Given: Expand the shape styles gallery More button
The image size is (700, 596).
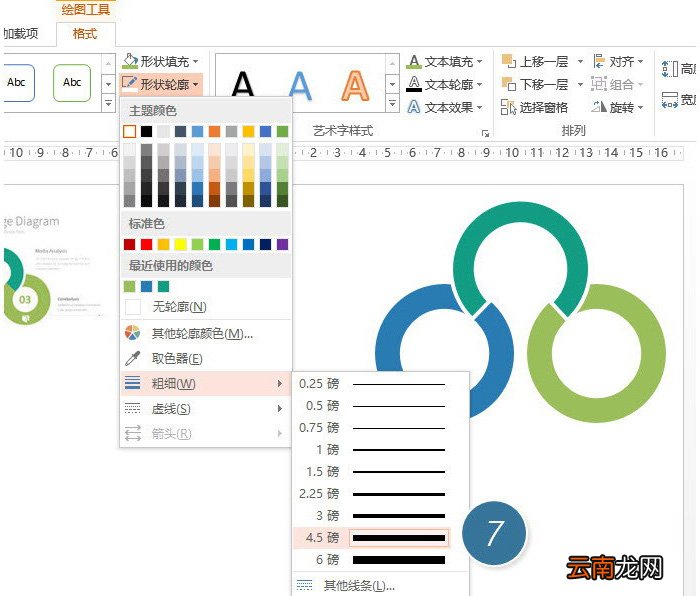Looking at the screenshot, I should click(x=108, y=103).
